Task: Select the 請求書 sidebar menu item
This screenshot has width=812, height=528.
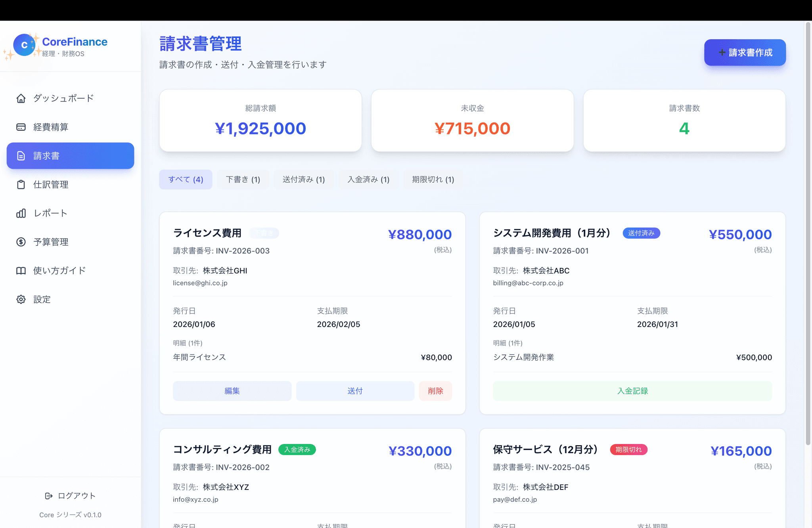Action: [x=70, y=156]
